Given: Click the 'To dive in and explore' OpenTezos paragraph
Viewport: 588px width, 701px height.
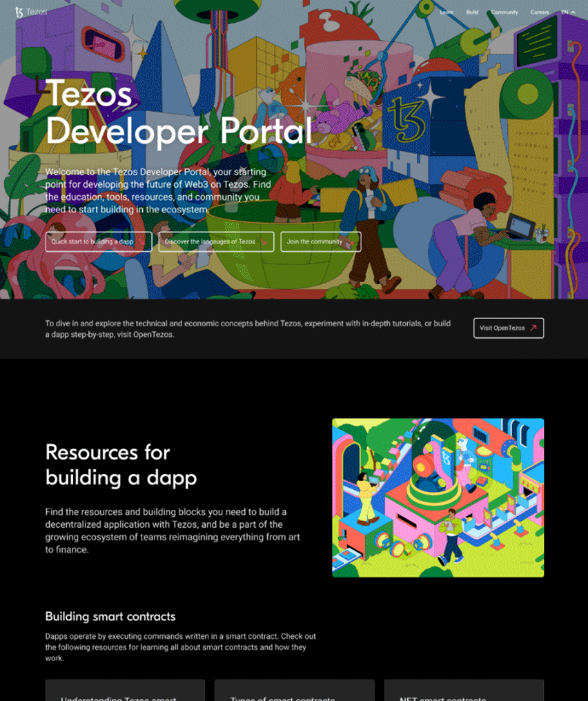Looking at the screenshot, I should point(248,328).
